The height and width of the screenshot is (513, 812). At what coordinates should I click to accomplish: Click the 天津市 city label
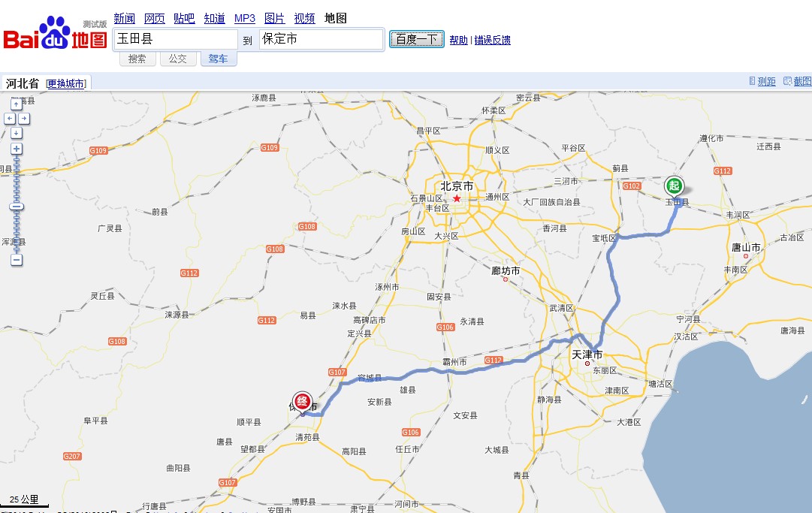tap(587, 355)
